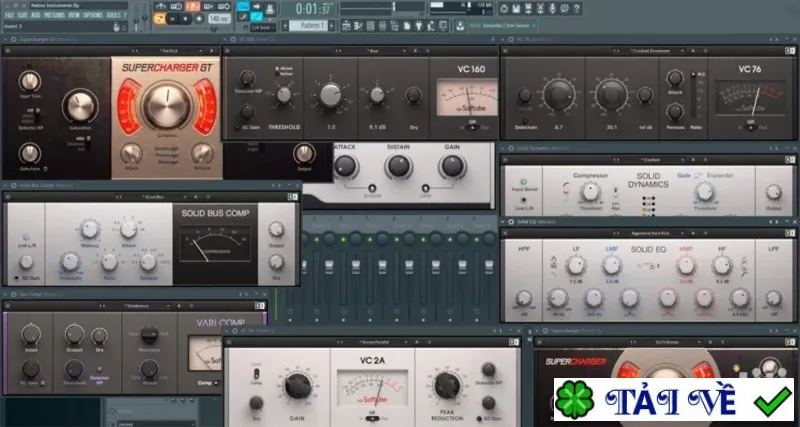The width and height of the screenshot is (800, 427).
Task: Toggle Input Boost on Solid Dynamics
Action: coord(523,181)
